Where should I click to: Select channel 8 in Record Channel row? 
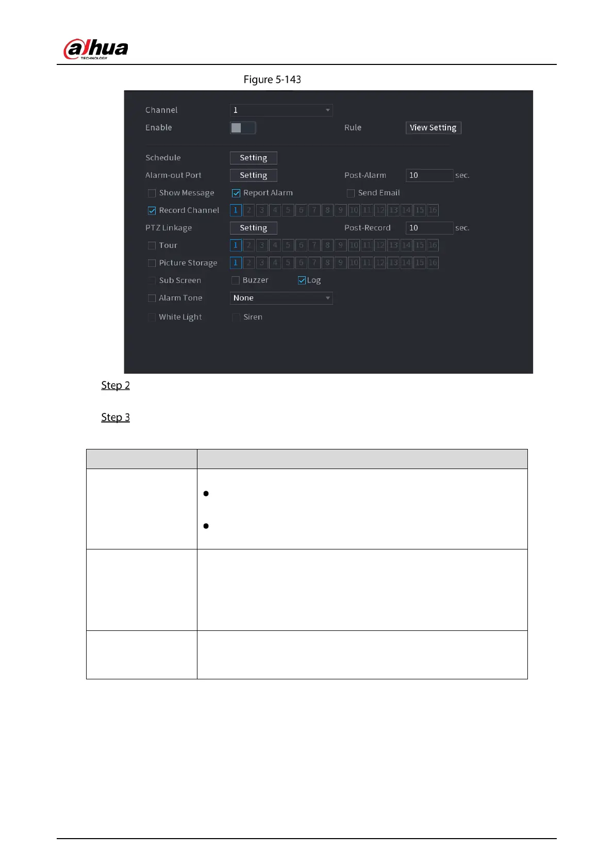point(327,210)
